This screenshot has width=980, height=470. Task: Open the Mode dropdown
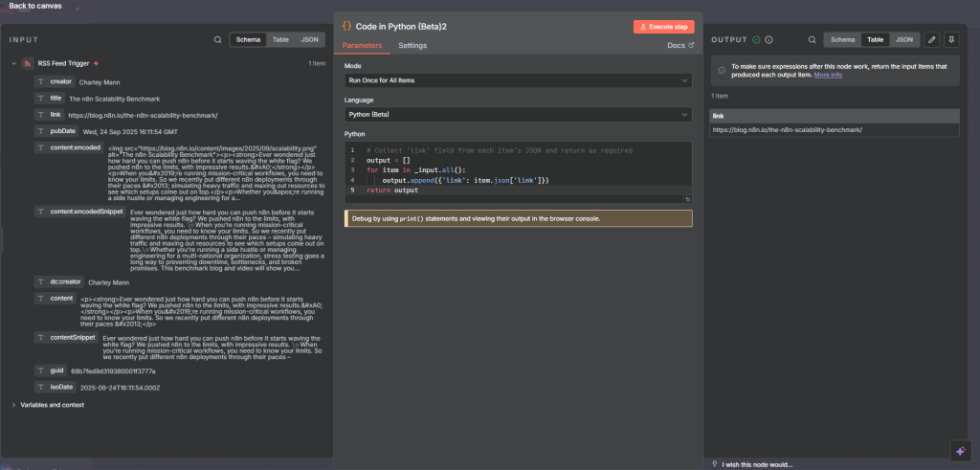[x=517, y=81]
